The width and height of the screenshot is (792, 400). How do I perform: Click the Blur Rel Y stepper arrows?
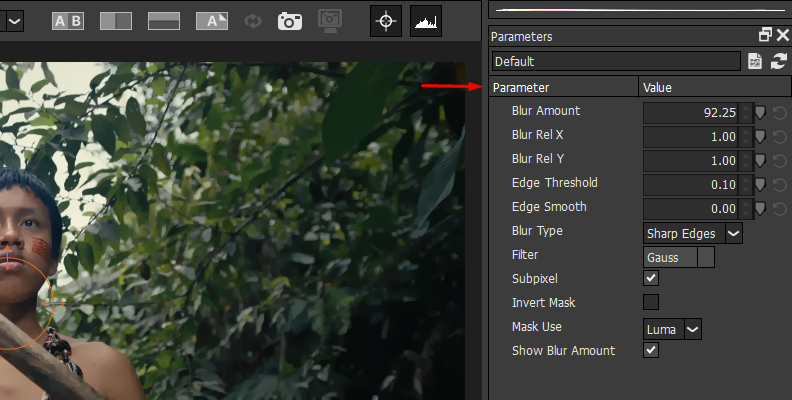click(x=746, y=161)
